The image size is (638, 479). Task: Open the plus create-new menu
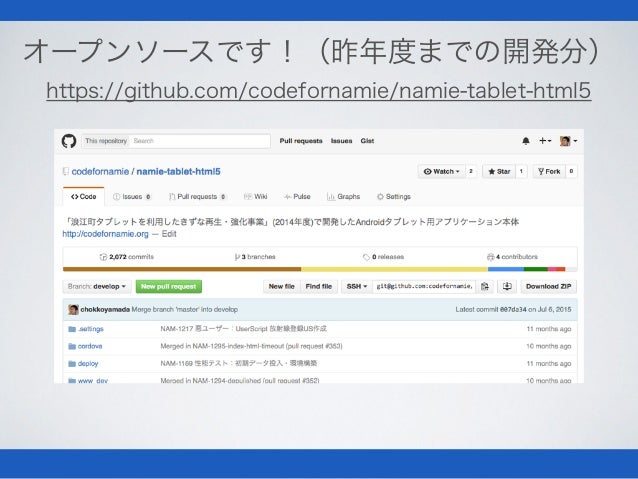[545, 141]
